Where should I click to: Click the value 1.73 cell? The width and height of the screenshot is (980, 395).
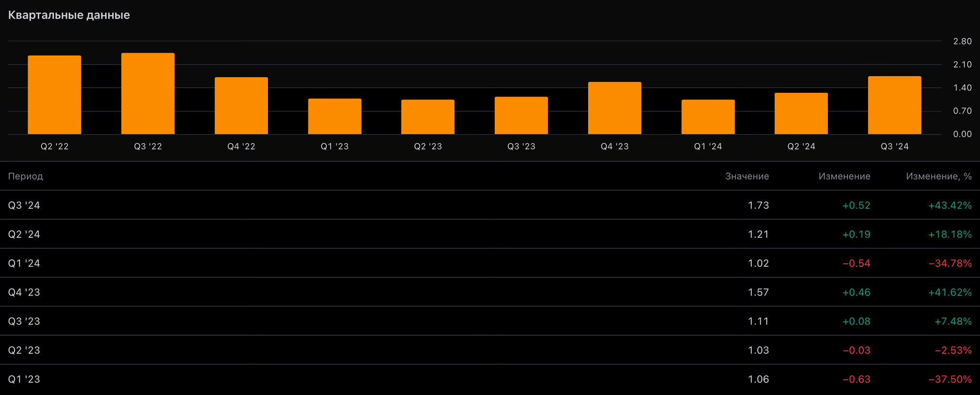[x=758, y=205]
